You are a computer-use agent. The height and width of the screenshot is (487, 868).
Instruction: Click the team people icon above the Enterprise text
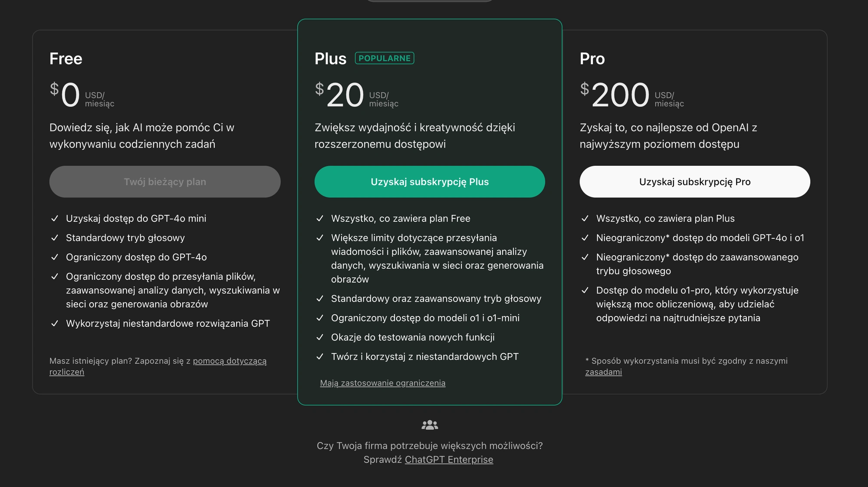[430, 425]
